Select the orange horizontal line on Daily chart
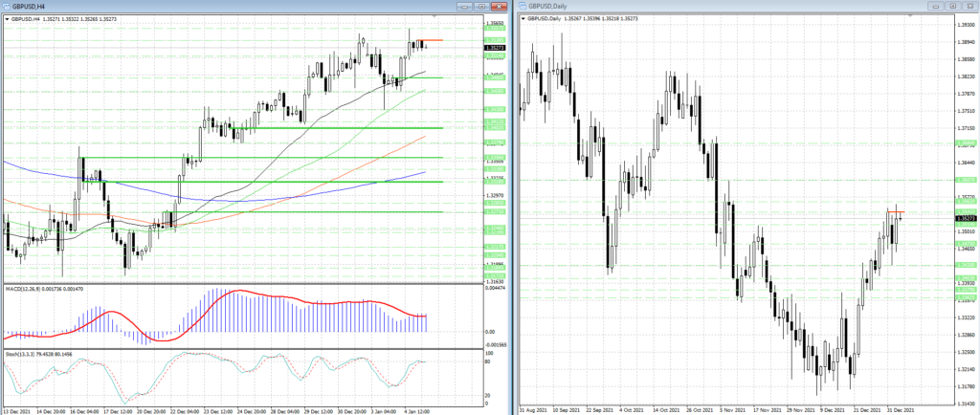Viewport: 980px width, 415px height. pyautogui.click(x=896, y=212)
